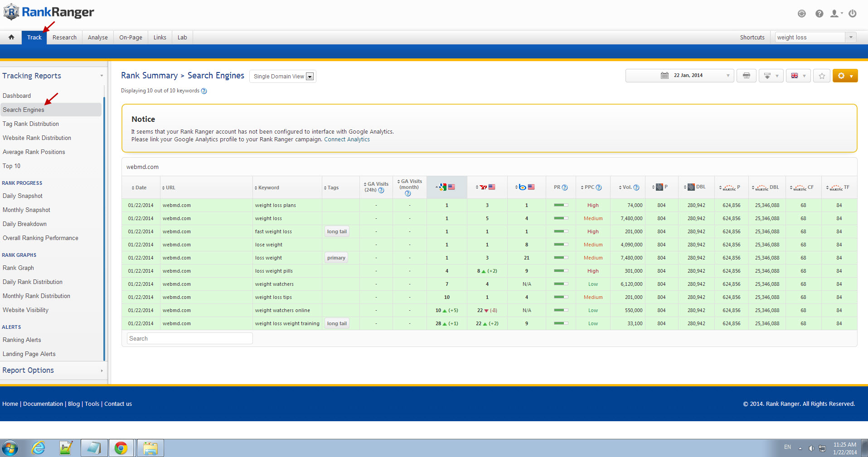Open the Single Domain View dropdown
Image resolution: width=868 pixels, height=457 pixels.
(x=283, y=77)
